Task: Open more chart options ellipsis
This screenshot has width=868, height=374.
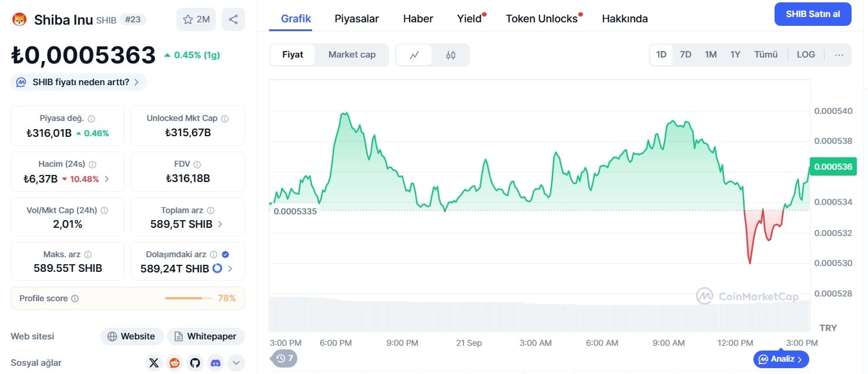Action: point(839,55)
